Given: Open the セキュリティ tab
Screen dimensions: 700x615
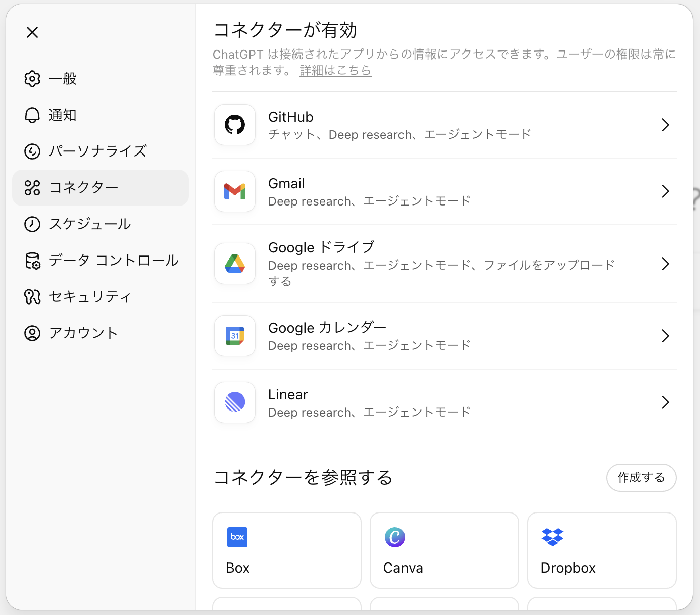Looking at the screenshot, I should tap(101, 297).
